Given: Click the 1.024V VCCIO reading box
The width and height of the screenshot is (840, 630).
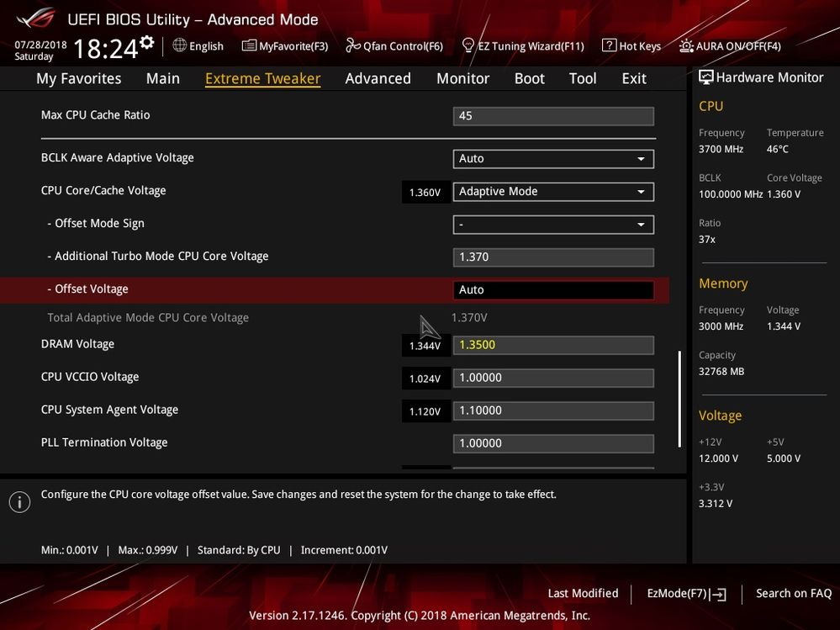Looking at the screenshot, I should tap(425, 379).
